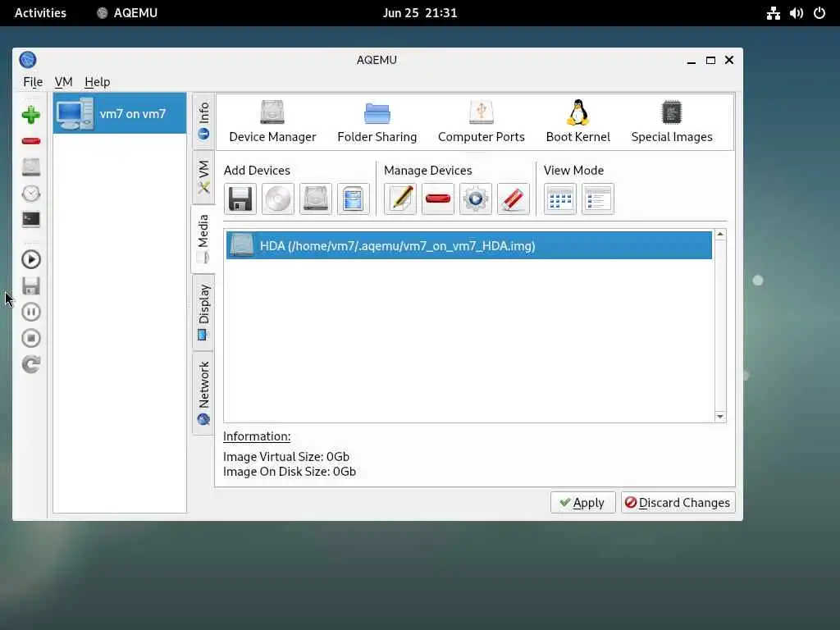Open the power menu icon in the top bar
Image resolution: width=840 pixels, height=630 pixels.
819,13
